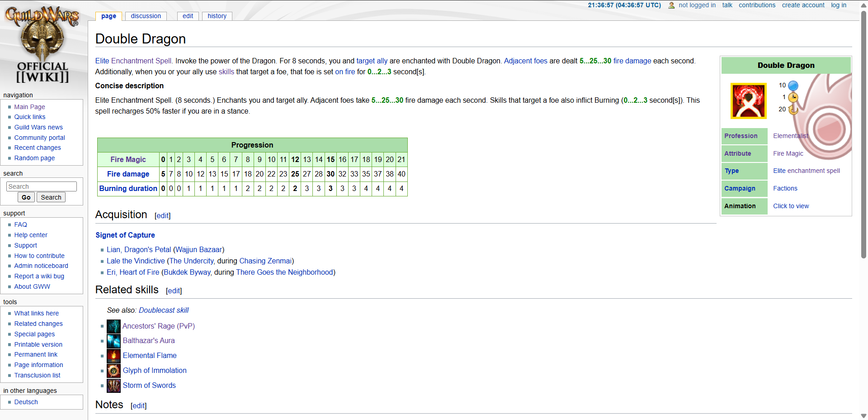Click the Go search button
This screenshot has height=420, width=868.
click(26, 197)
